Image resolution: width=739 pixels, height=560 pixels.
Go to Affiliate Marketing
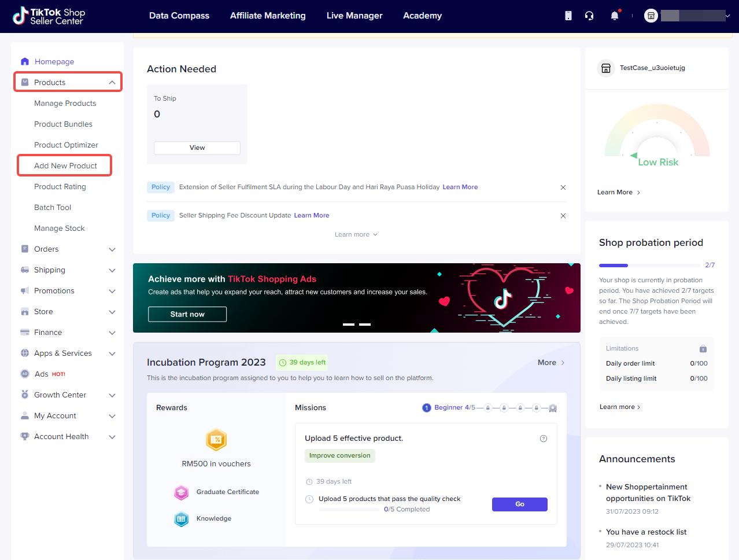[x=268, y=16]
